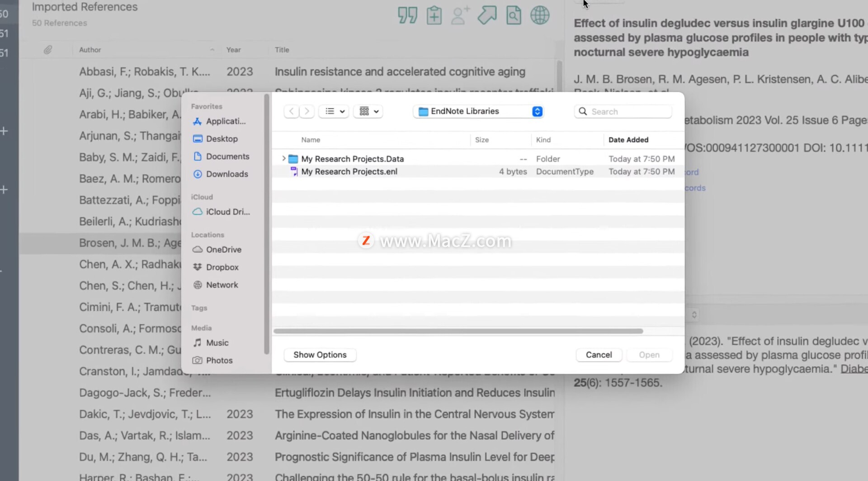Open OneDrive location in sidebar
The height and width of the screenshot is (481, 868).
[217, 250]
